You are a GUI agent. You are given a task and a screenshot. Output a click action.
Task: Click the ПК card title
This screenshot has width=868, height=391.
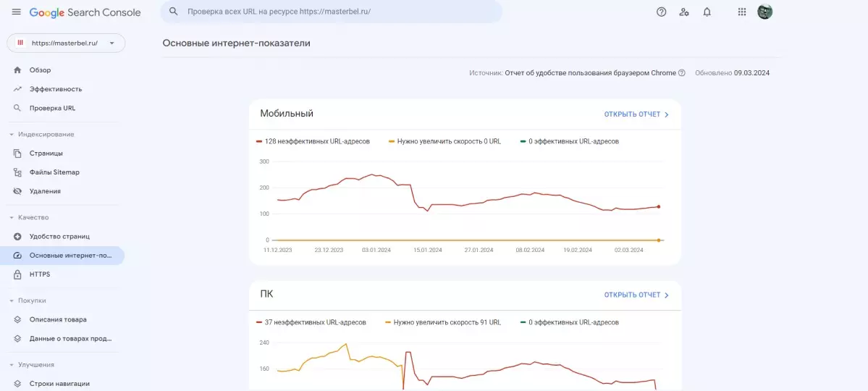[266, 294]
